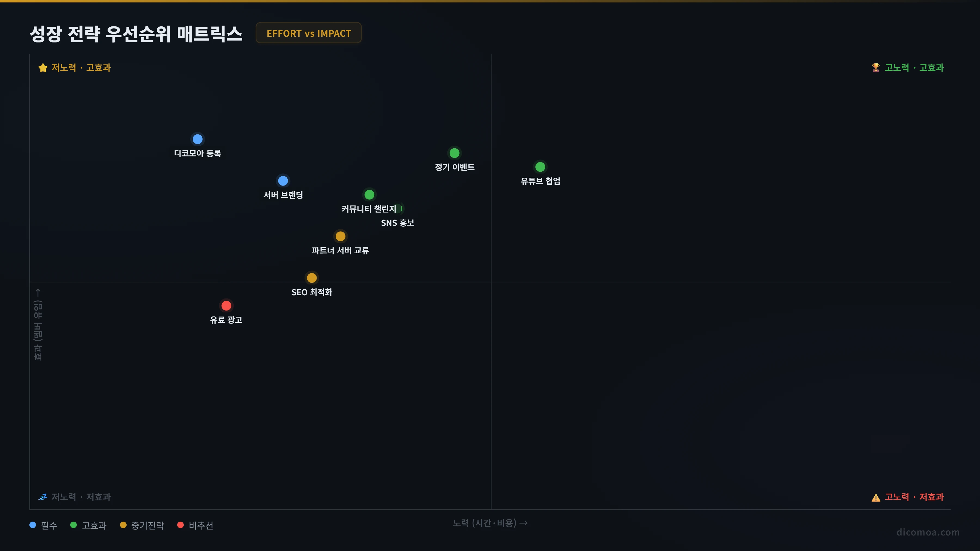Open the dicomoa.com watermark link

coord(928,532)
